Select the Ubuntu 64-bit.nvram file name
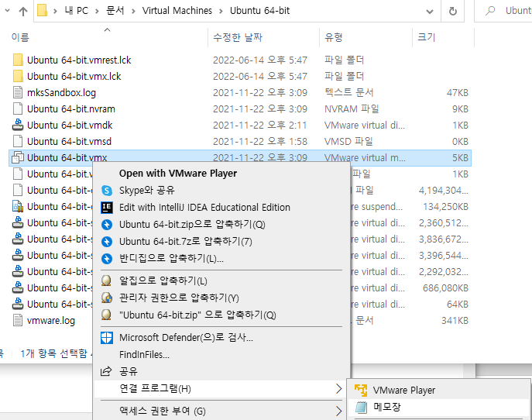 [71, 109]
